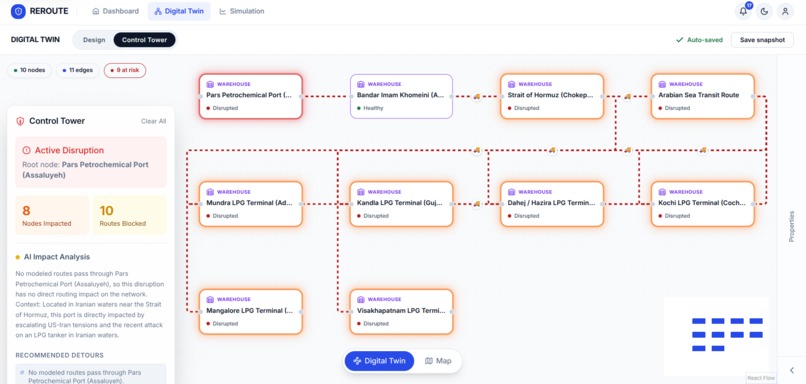806x384 pixels.
Task: Select the Arabian Sea Transit Route node
Action: (x=703, y=96)
